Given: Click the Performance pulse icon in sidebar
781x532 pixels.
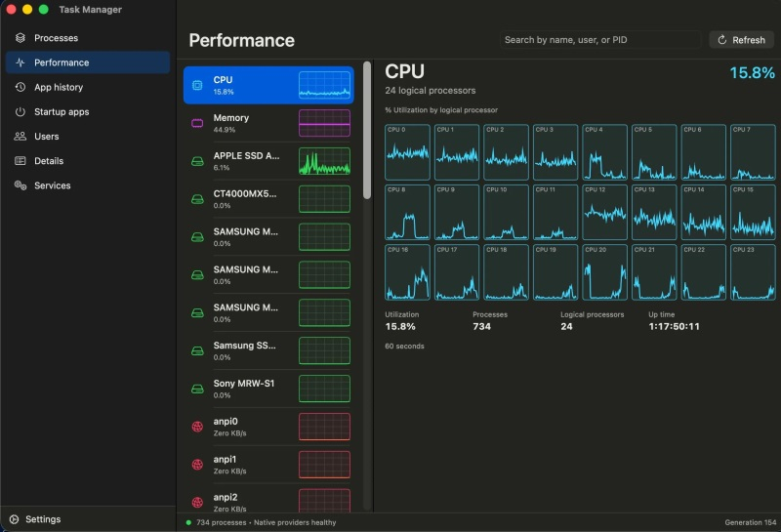Looking at the screenshot, I should (20, 62).
